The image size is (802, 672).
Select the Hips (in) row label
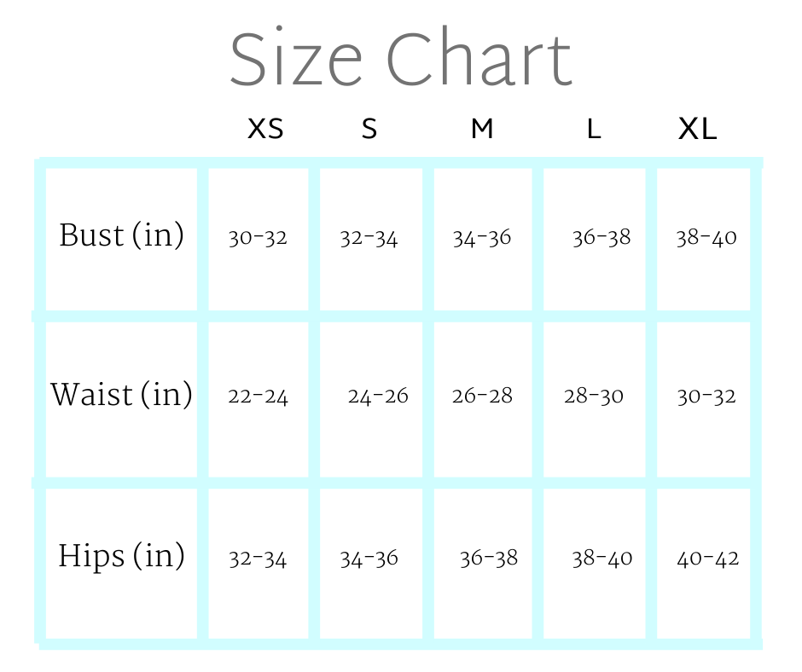point(121,556)
